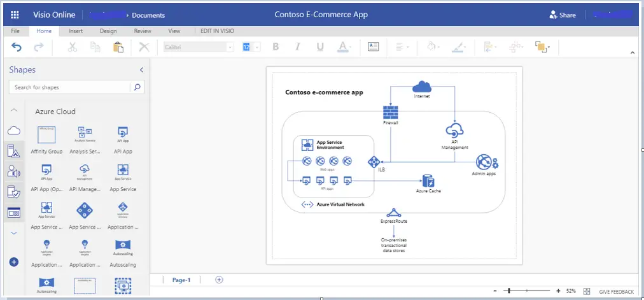The height and width of the screenshot is (300, 644).
Task: Select the cloud stencil in the sidebar
Action: [x=14, y=131]
